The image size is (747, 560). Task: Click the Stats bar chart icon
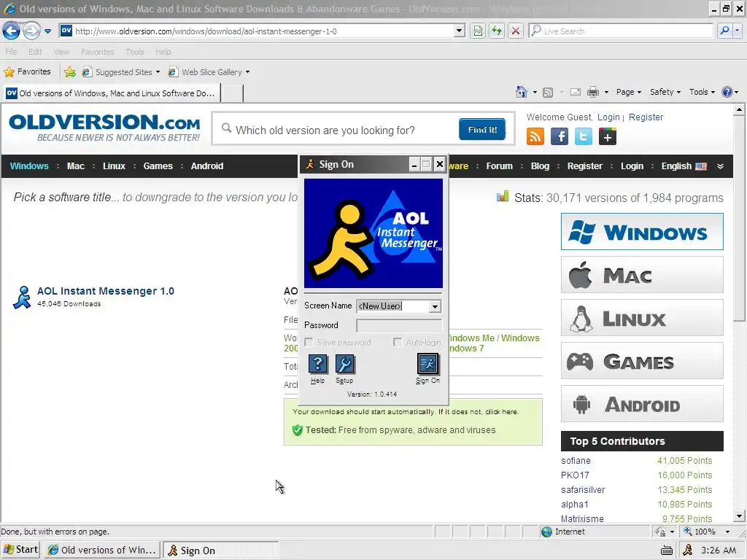click(x=503, y=196)
